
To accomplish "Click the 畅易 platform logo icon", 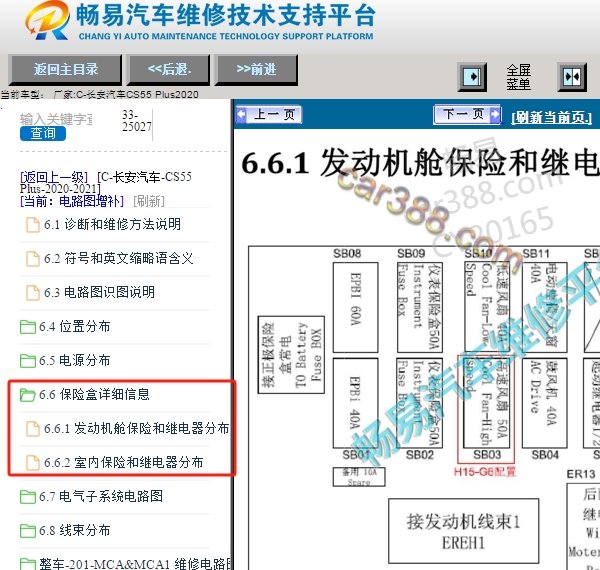I will 47,21.
